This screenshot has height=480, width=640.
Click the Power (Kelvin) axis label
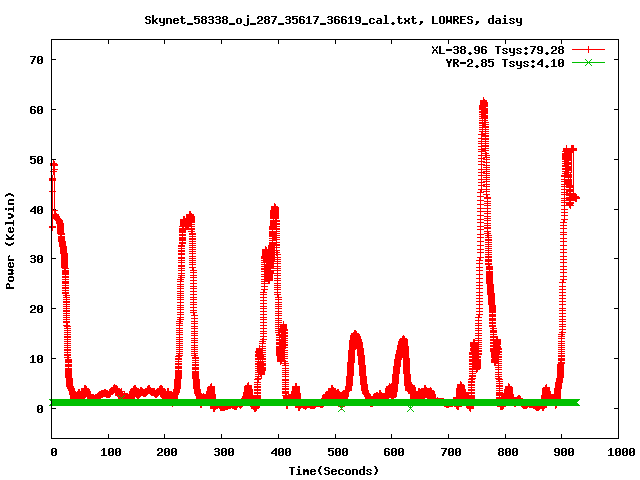(x=10, y=241)
